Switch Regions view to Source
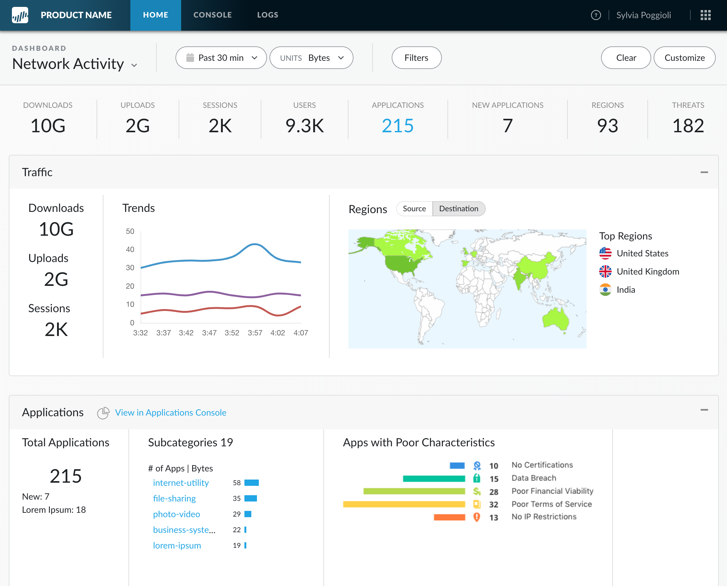Image resolution: width=727 pixels, height=588 pixels. 414,209
